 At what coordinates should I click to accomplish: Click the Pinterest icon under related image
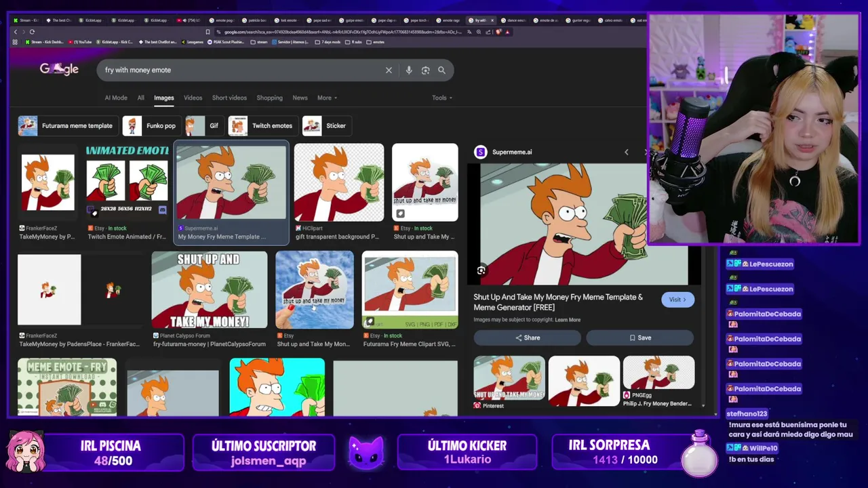[x=477, y=405]
